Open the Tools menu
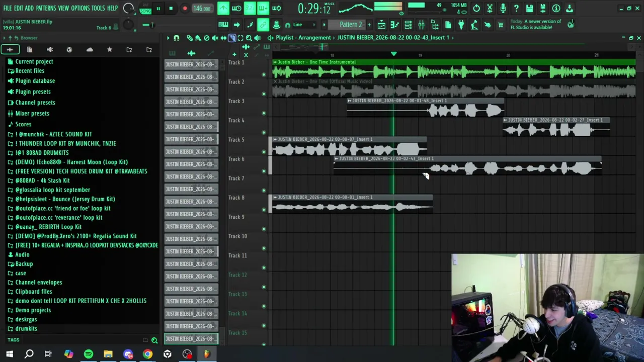Image resolution: width=644 pixels, height=362 pixels. [x=98, y=9]
